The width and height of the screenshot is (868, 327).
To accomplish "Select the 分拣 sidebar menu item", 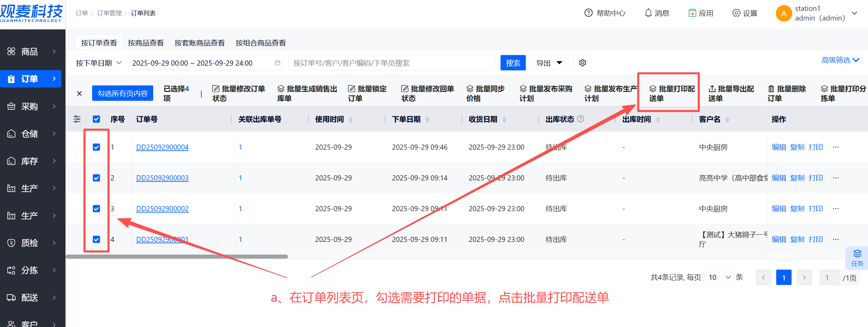I will tap(31, 270).
